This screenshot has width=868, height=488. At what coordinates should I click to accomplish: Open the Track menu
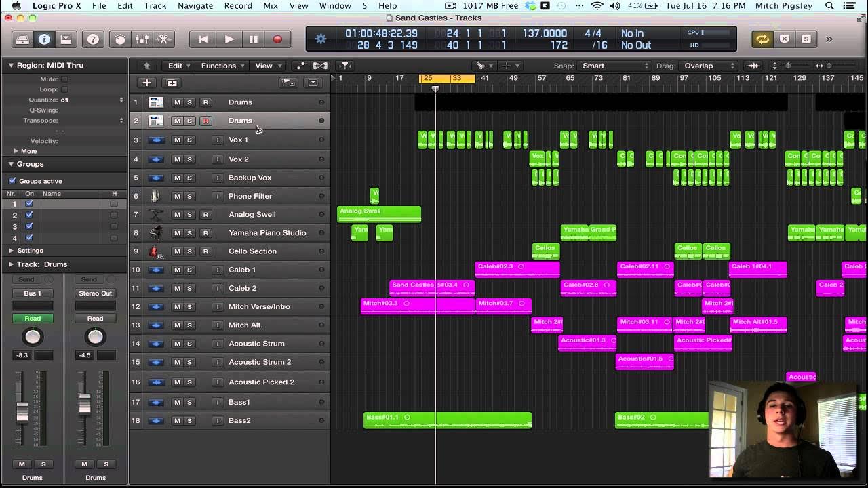click(x=155, y=5)
